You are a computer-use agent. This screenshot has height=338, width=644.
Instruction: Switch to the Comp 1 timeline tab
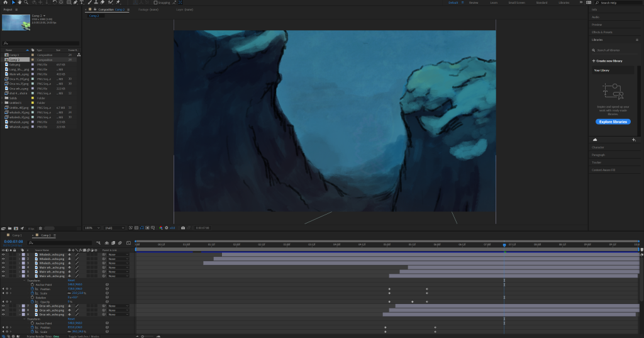[17, 235]
